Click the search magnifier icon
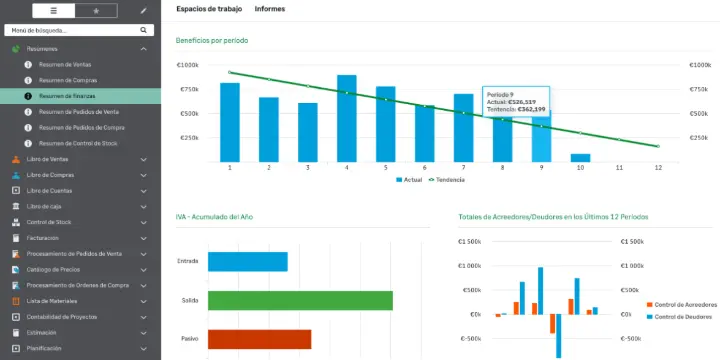 [143, 30]
